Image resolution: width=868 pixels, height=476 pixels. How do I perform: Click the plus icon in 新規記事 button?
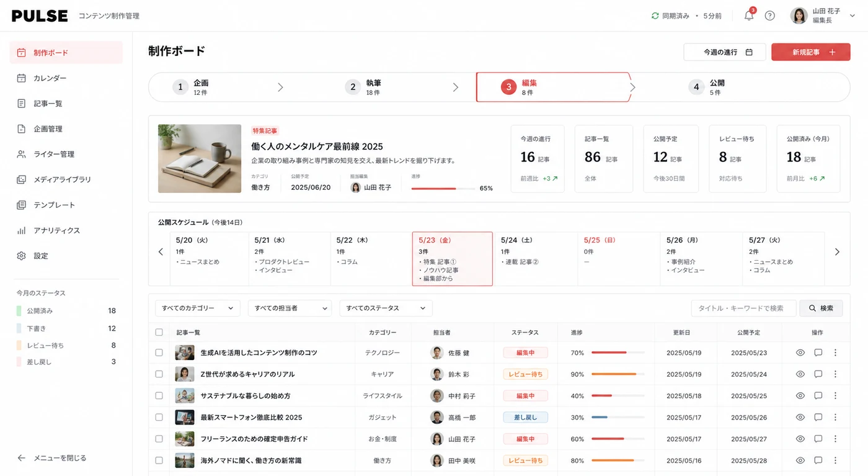832,52
